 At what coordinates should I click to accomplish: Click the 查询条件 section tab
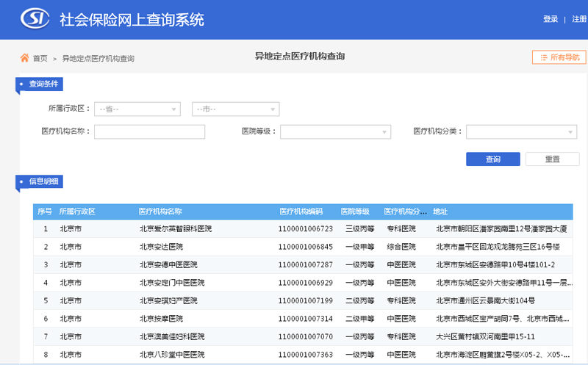click(x=43, y=84)
